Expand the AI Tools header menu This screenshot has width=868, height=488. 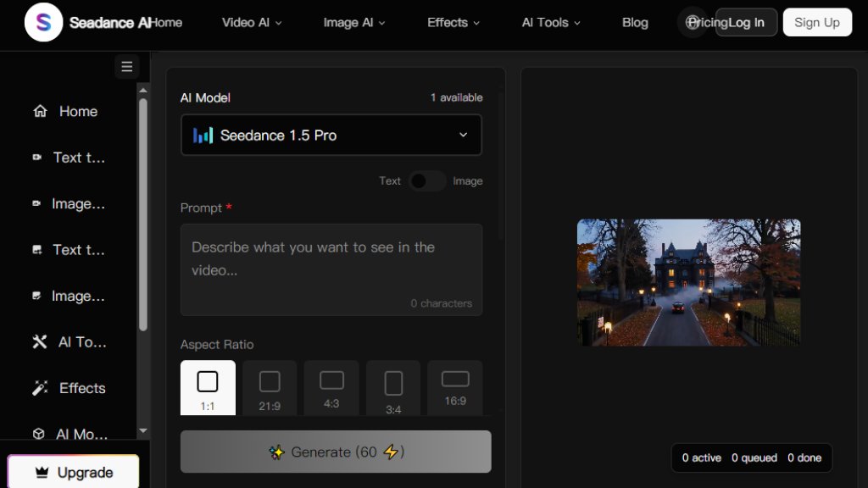click(x=551, y=23)
